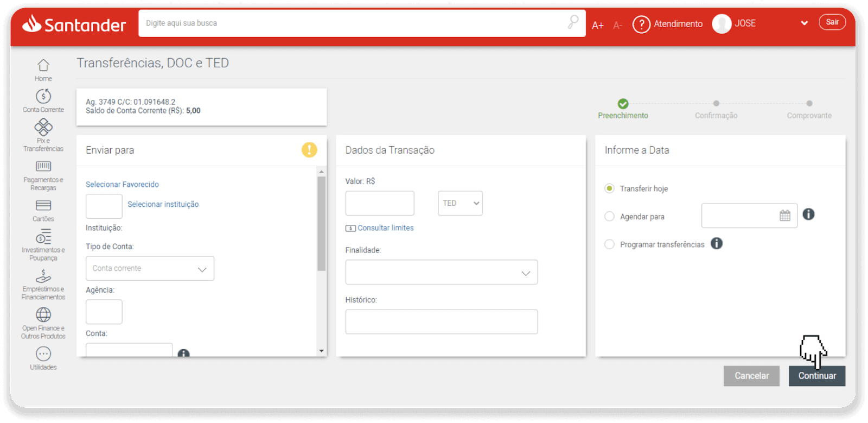Choose the Agendar para radio button
868x423 pixels.
point(609,217)
